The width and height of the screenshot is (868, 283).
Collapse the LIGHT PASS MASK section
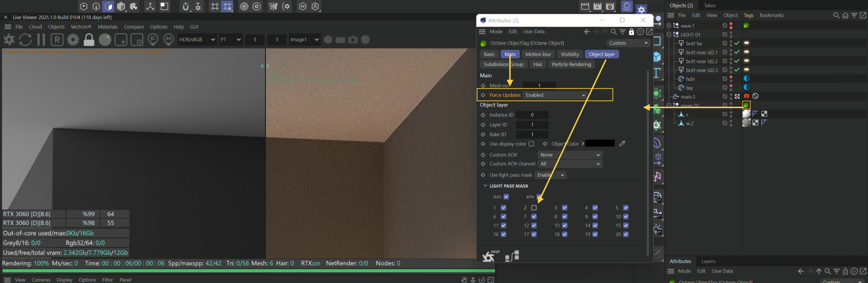485,186
